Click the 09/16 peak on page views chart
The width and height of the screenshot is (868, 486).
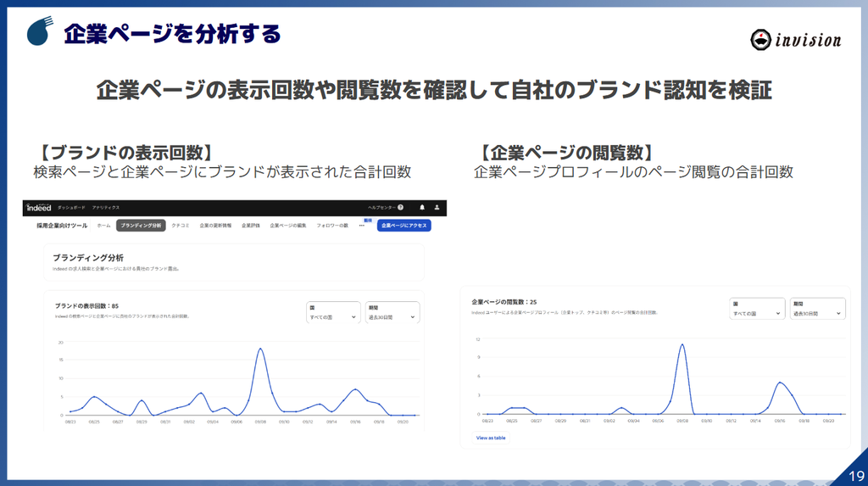(780, 383)
